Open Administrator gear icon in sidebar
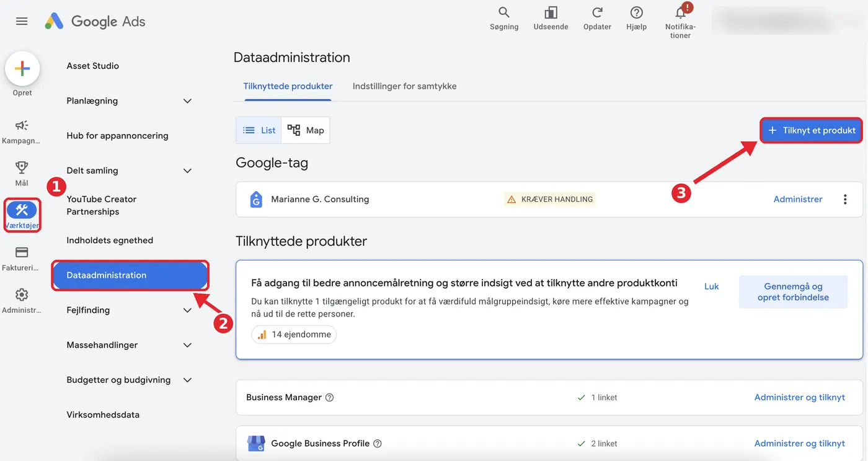 pyautogui.click(x=22, y=294)
